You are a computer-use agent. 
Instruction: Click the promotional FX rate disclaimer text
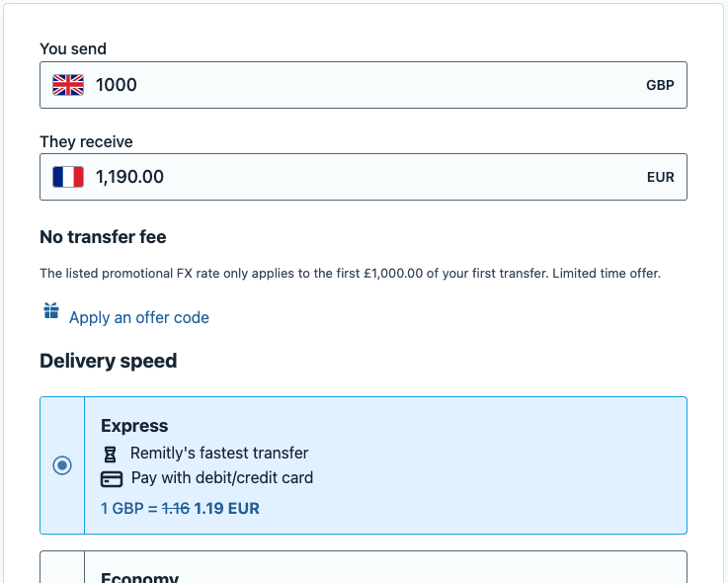tap(350, 273)
